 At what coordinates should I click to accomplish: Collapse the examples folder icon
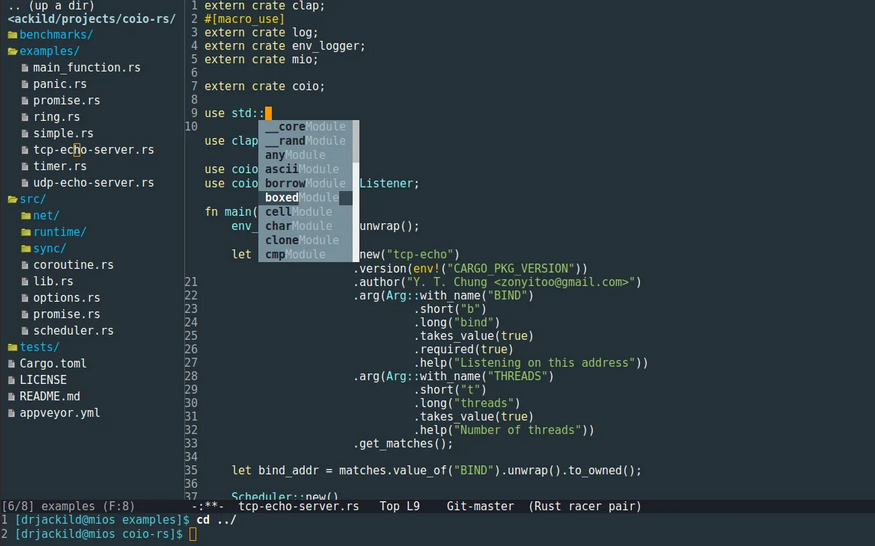12,51
